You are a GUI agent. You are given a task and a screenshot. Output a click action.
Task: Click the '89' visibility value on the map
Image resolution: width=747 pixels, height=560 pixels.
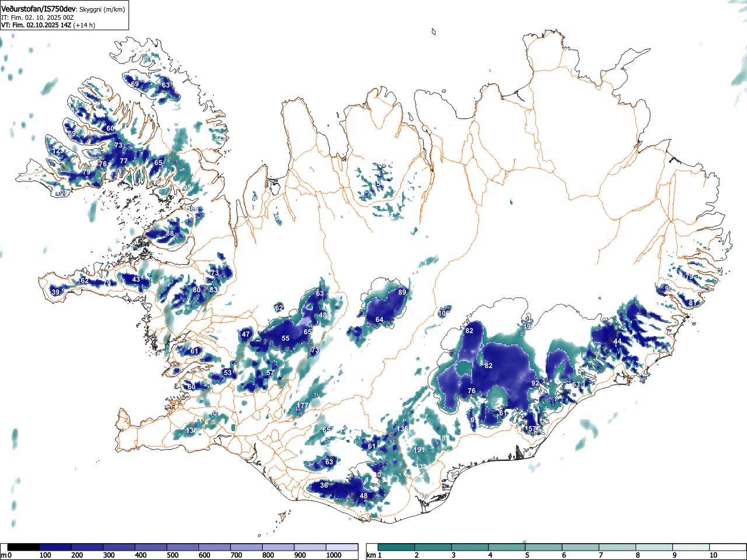402,292
